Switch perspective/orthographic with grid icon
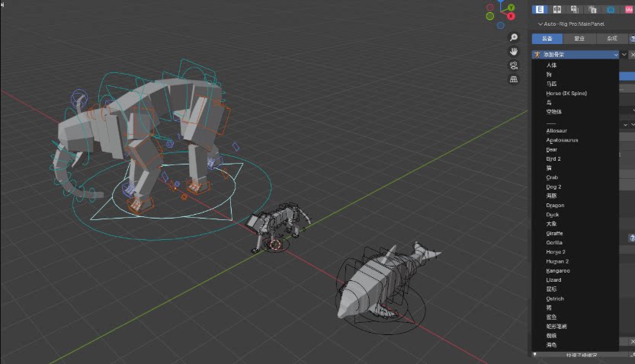 (514, 79)
